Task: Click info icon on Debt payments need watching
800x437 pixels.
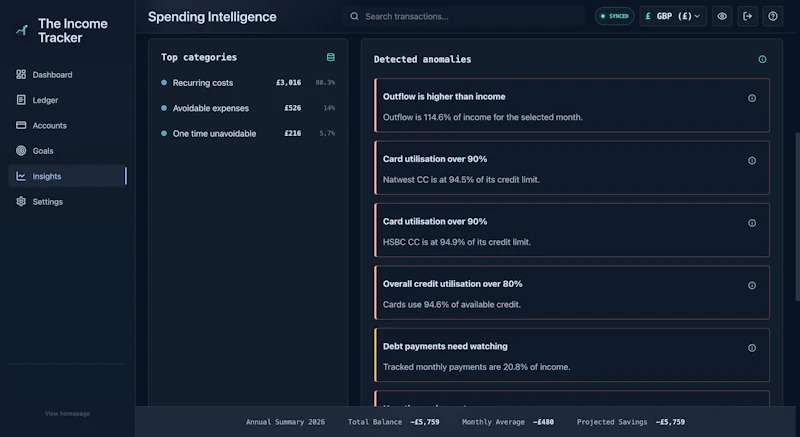Action: [752, 348]
